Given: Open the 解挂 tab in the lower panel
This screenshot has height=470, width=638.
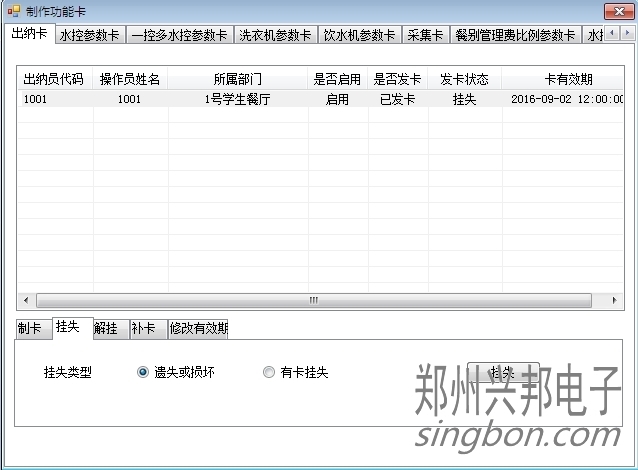Looking at the screenshot, I should [106, 328].
